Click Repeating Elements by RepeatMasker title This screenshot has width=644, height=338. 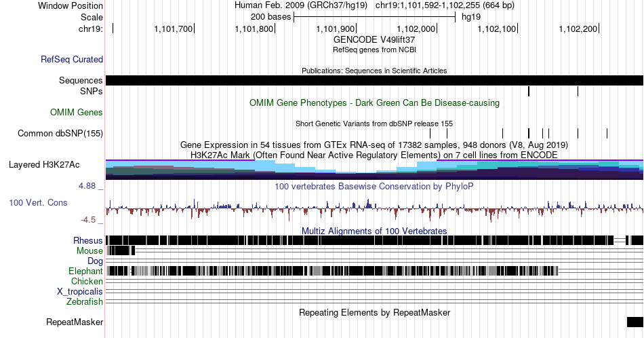point(374,312)
